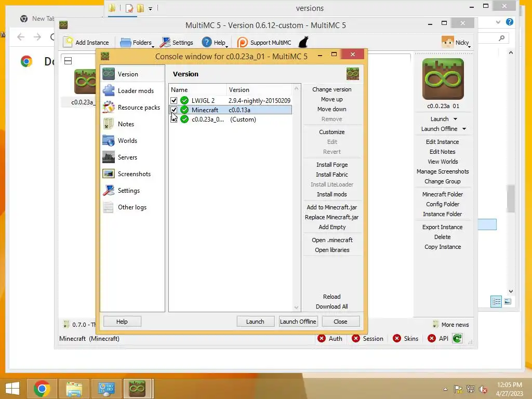Image resolution: width=532 pixels, height=399 pixels.
Task: Click the version list scroll down arrow
Action: (x=296, y=308)
